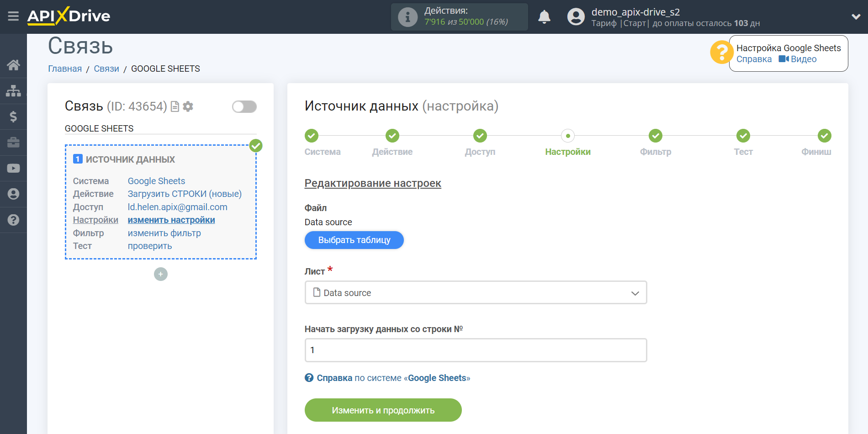Viewport: 868px width, 434px height.
Task: Open the billing dollar sidebar icon
Action: coord(13,116)
